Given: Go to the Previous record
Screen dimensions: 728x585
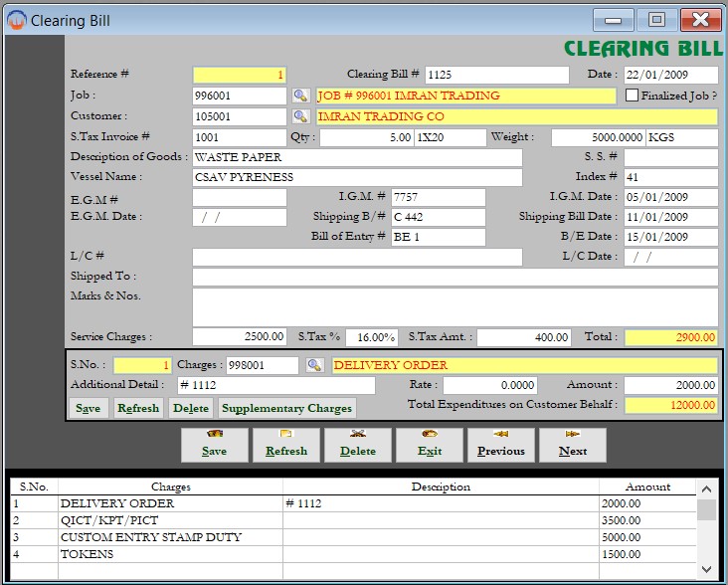Looking at the screenshot, I should [x=501, y=446].
